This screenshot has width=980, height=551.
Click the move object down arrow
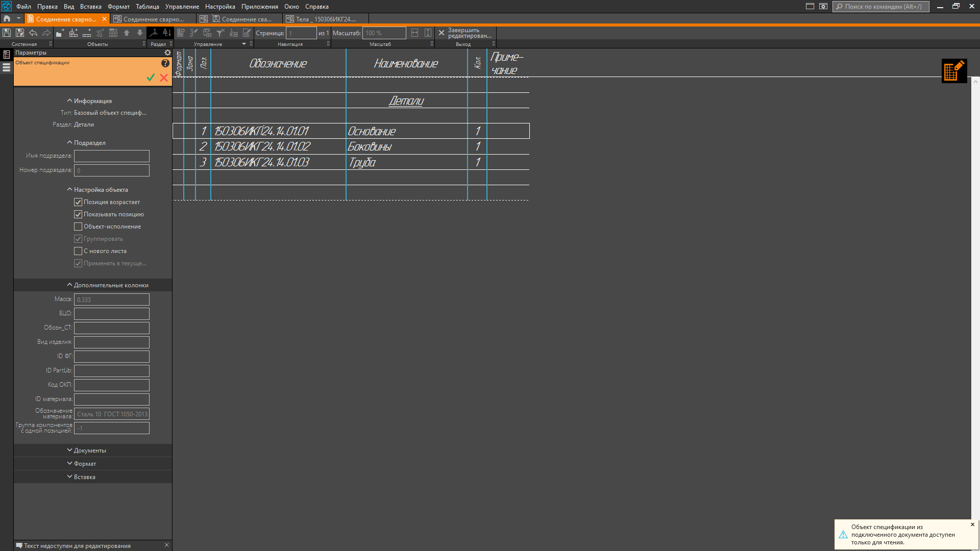tap(140, 33)
